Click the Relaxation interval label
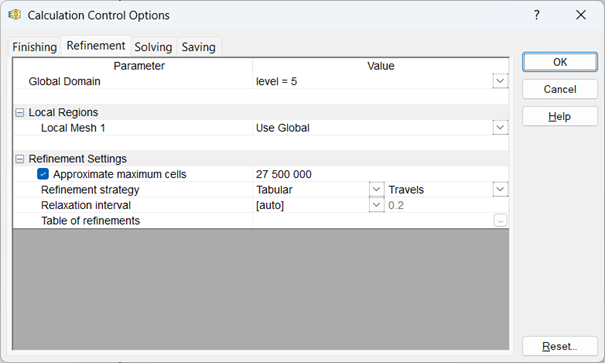The image size is (605, 363). coord(86,205)
